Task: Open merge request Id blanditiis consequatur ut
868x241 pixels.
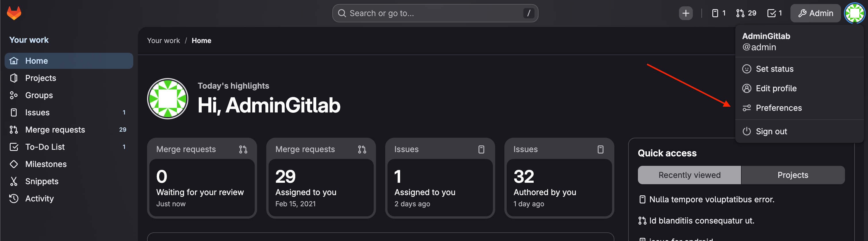Action: [x=702, y=221]
